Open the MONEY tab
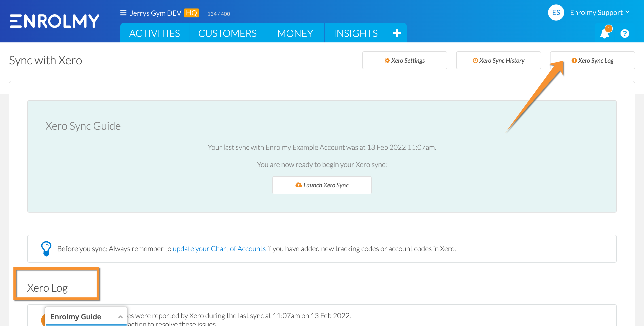 [x=295, y=33]
